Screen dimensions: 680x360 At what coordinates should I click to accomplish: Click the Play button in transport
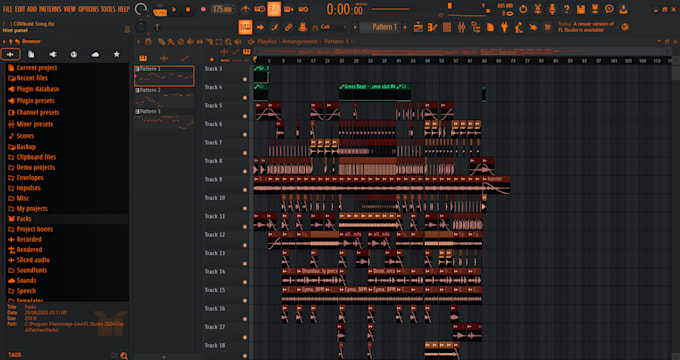pos(174,9)
